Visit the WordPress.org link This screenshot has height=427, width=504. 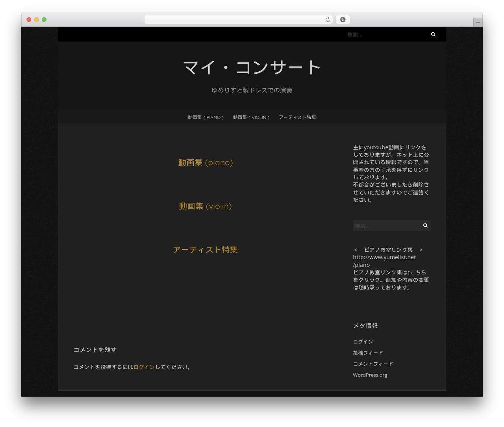[370, 375]
